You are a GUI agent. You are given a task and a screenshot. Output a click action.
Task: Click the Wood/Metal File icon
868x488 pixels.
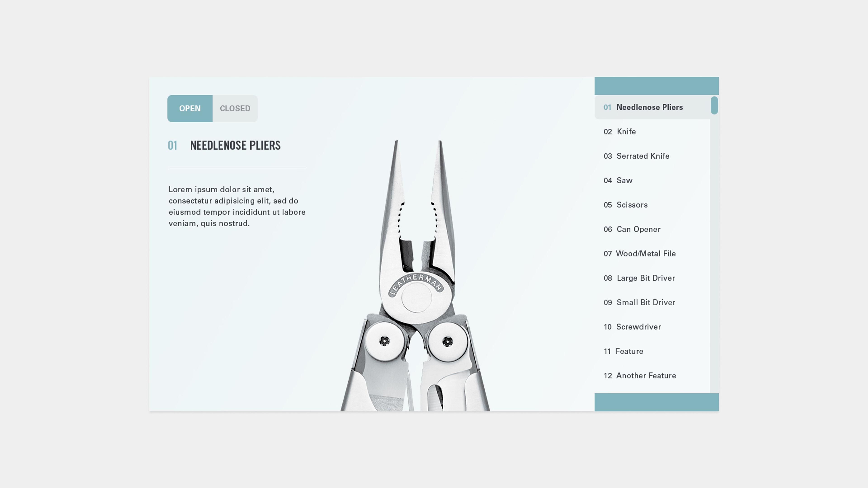pyautogui.click(x=646, y=253)
